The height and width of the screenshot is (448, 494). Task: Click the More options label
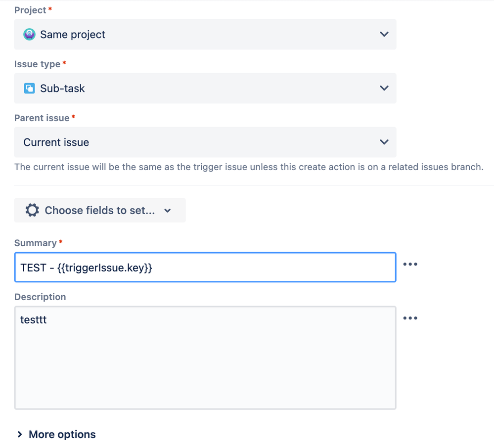point(62,435)
